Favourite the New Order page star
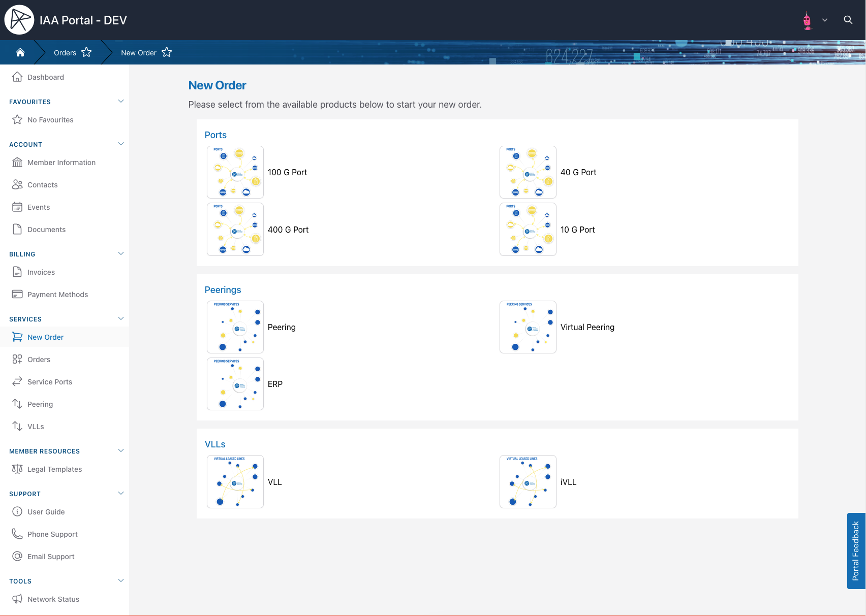This screenshot has width=866, height=616. pos(167,52)
